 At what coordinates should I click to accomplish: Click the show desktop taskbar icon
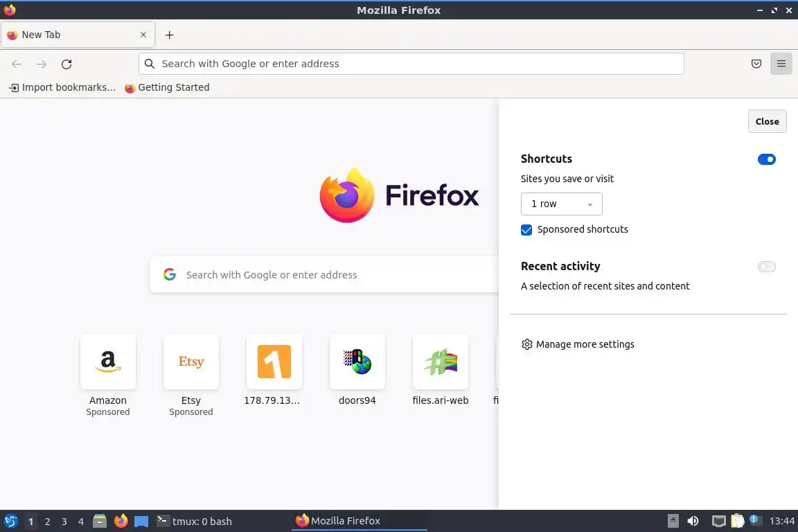pos(141,521)
